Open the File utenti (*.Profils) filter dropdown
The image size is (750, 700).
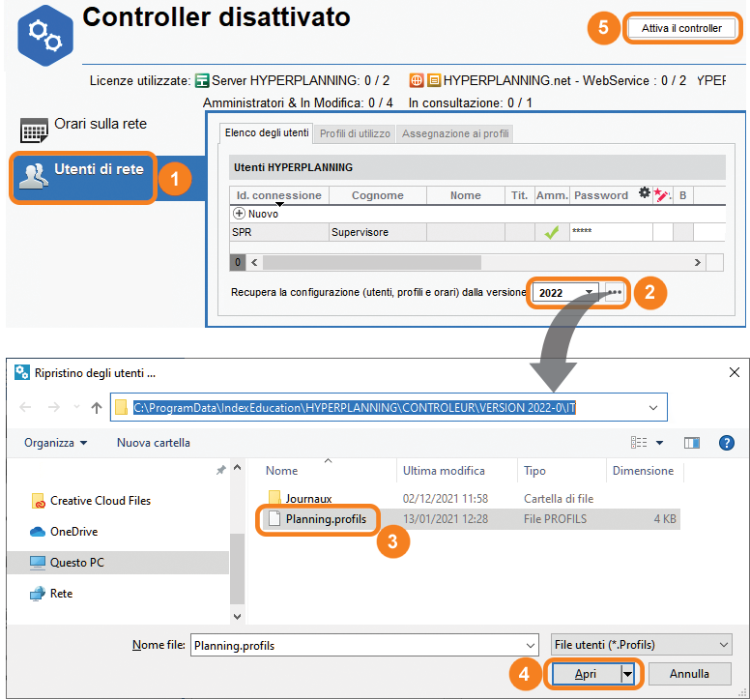tap(642, 645)
